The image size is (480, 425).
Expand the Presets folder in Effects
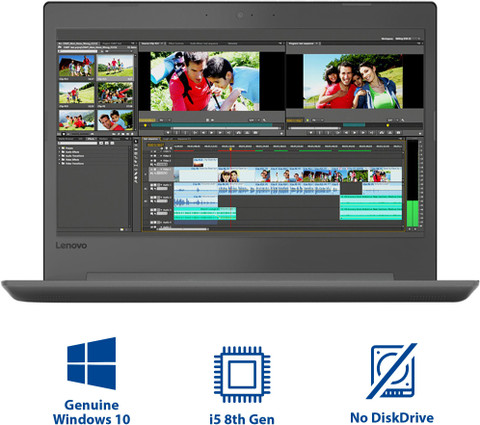click(x=60, y=148)
